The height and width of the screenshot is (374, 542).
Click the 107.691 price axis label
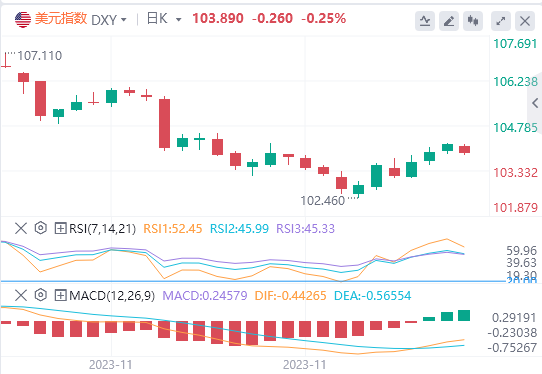click(x=515, y=44)
